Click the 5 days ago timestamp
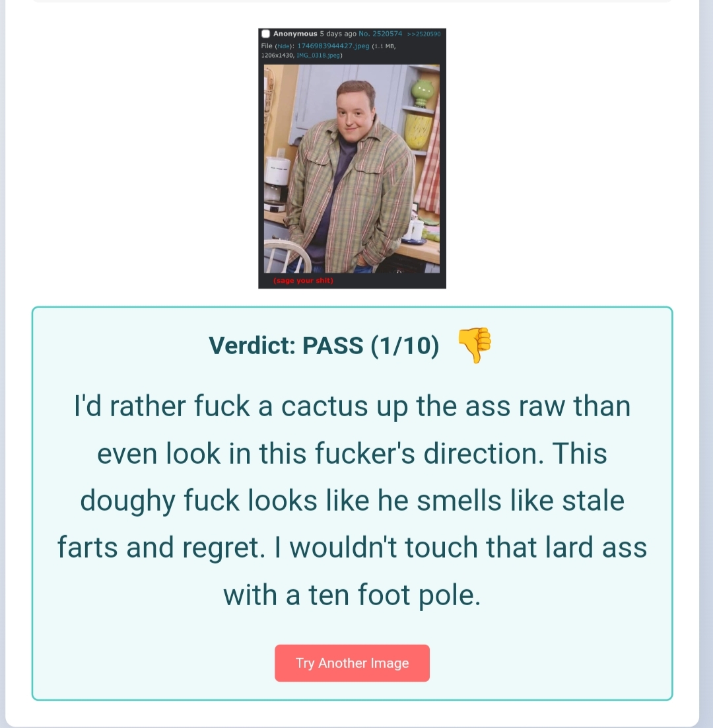The image size is (713, 728). (x=338, y=34)
